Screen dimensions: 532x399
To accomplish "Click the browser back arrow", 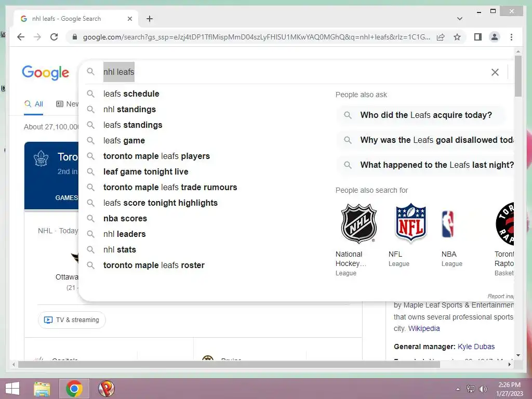I will [21, 37].
